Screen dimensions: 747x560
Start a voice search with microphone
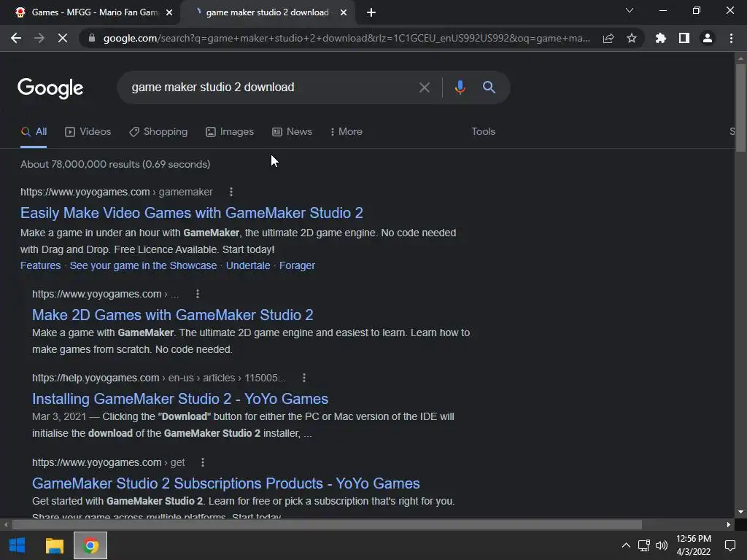point(460,87)
